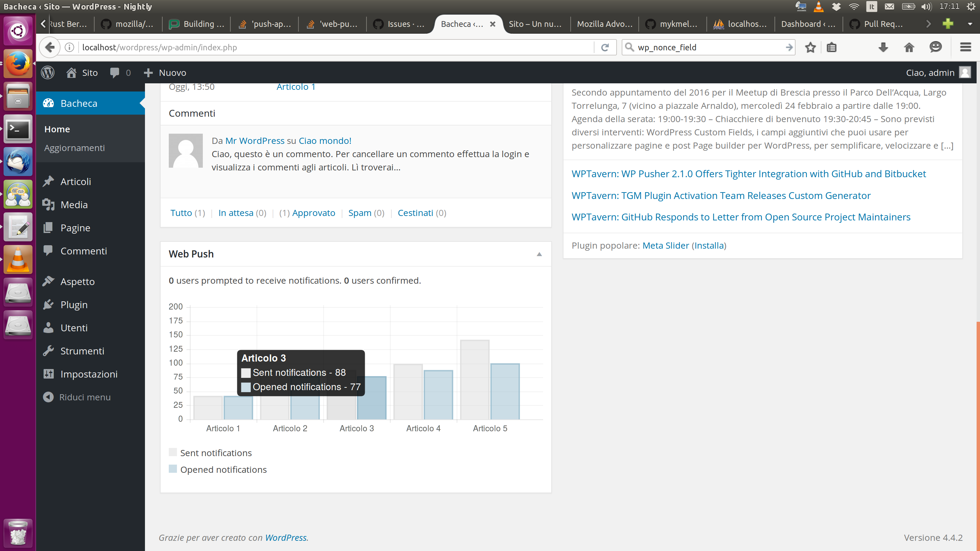Click the wp_nonce_field search box
This screenshot has height=551, width=980.
pyautogui.click(x=708, y=47)
